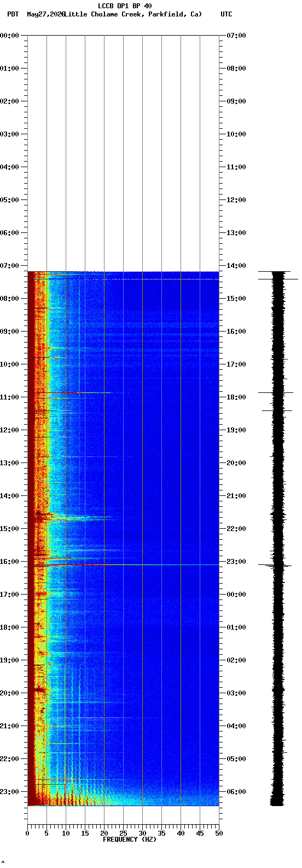Click the frequency axis value '10'
Viewport: 302px width, 868px height.
[x=66, y=834]
